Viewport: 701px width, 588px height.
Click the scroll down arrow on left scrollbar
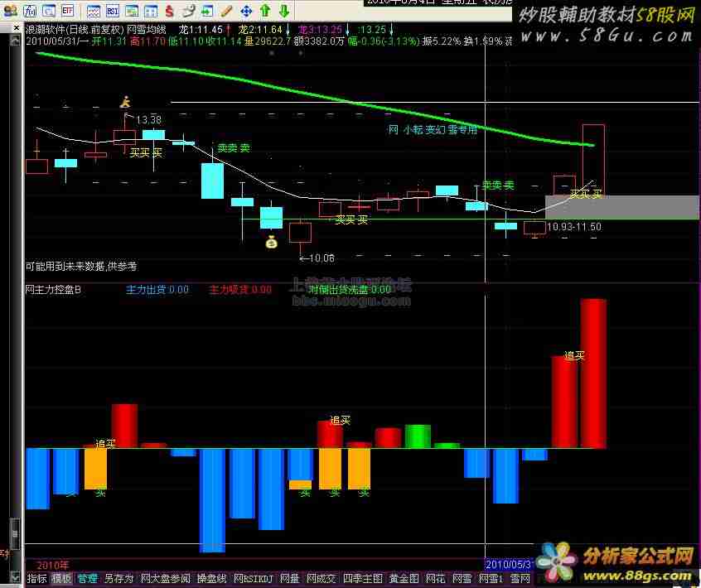(15, 577)
